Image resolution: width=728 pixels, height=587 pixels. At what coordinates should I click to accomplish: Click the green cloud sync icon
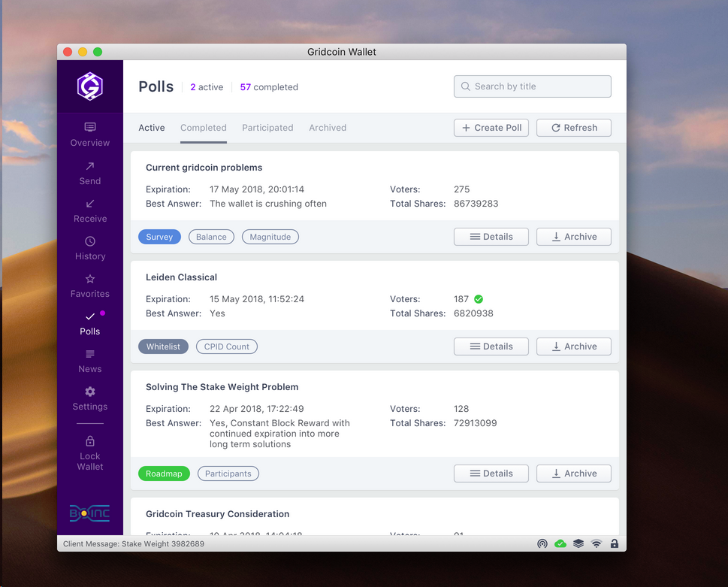pyautogui.click(x=560, y=544)
